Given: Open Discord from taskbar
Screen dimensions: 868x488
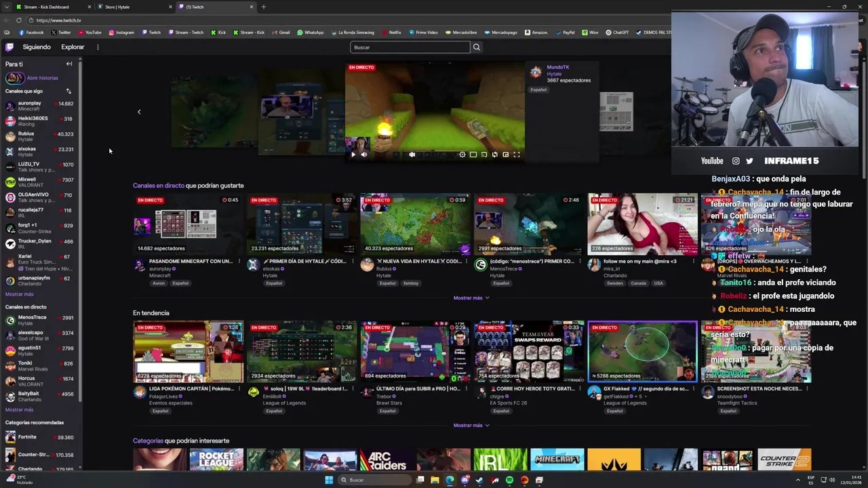Looking at the screenshot, I should [x=465, y=480].
